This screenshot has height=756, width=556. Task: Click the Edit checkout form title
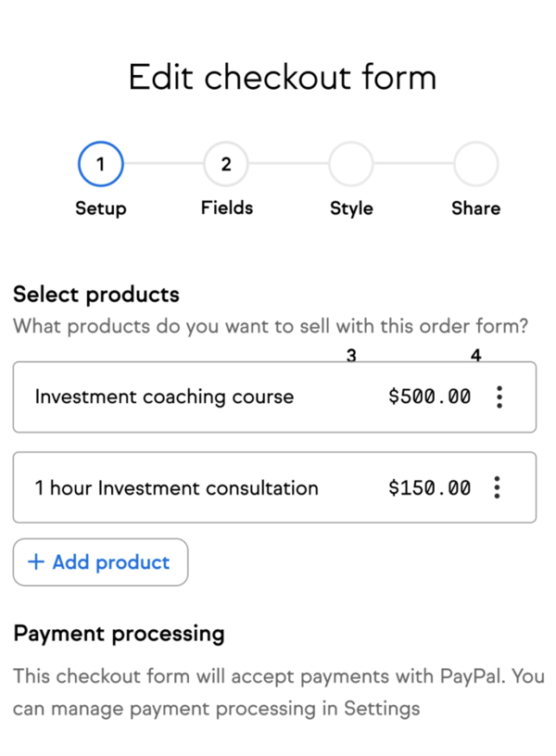(x=282, y=77)
